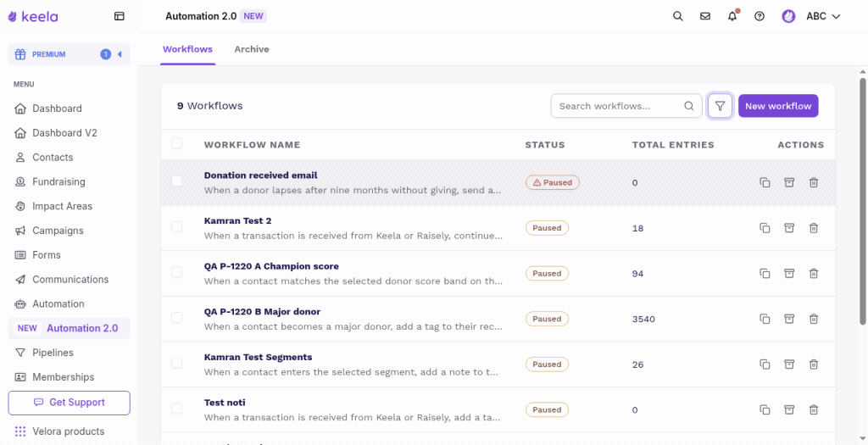The image size is (868, 445).
Task: Archive QA P-1220 B Major donor workflow
Action: pos(789,319)
